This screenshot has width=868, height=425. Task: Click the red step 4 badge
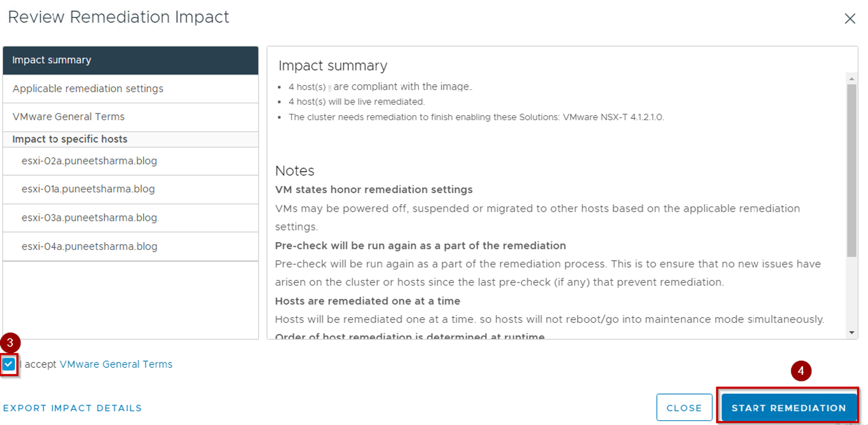pyautogui.click(x=801, y=371)
